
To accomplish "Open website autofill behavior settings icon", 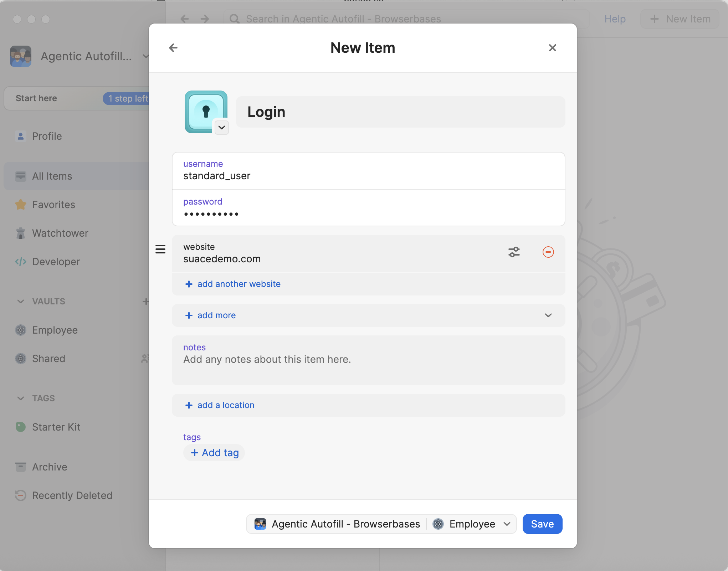I will coord(514,252).
